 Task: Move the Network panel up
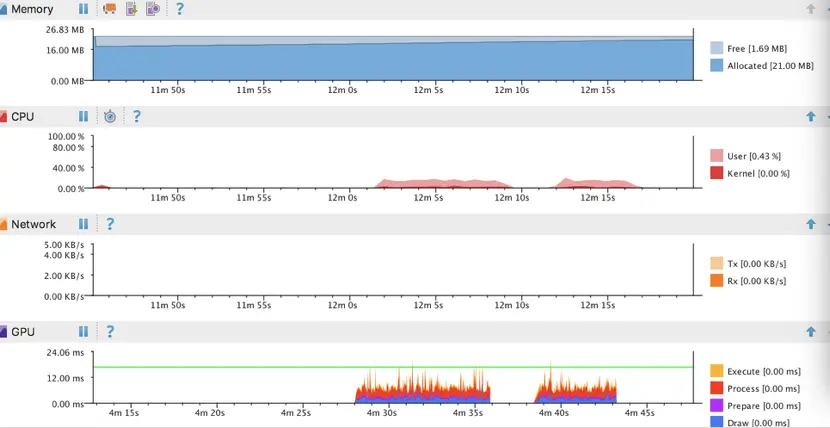tap(810, 224)
